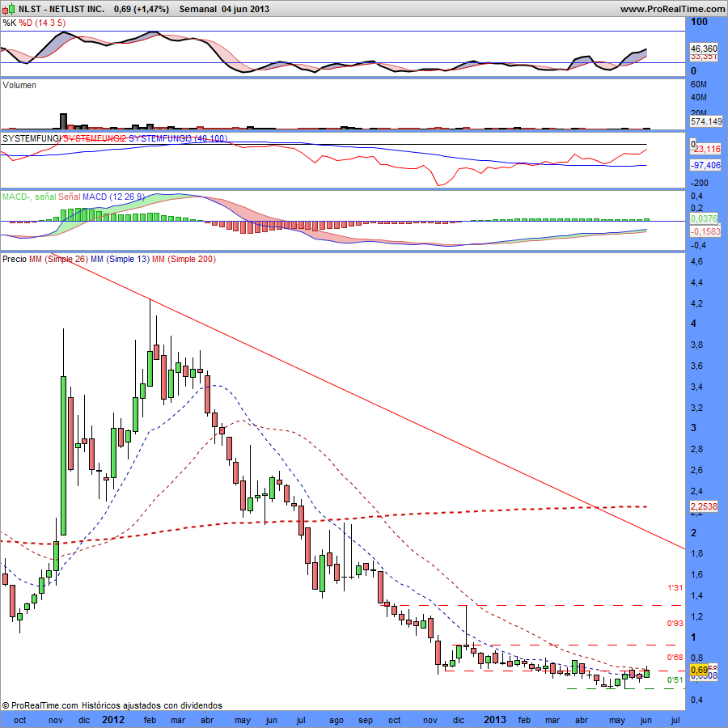The width and height of the screenshot is (728, 728).
Task: Click the red SYSTEMFUNGI value tag 23,116
Action: pyautogui.click(x=707, y=149)
